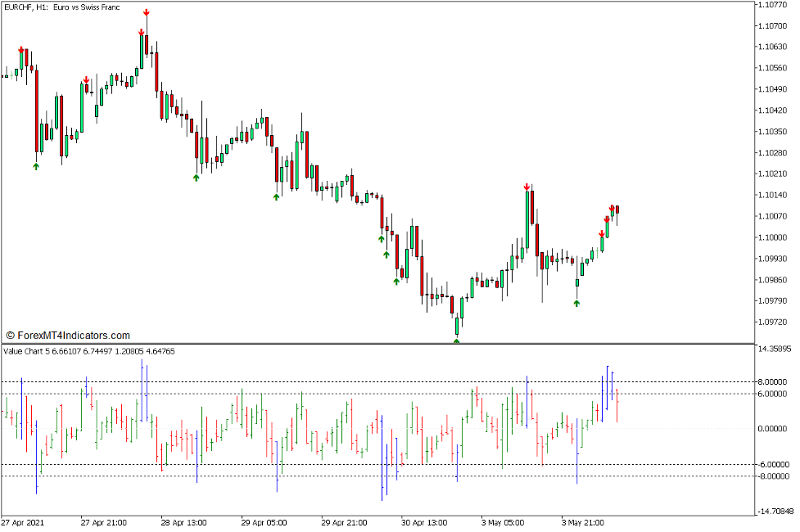
Task: Click the red sell arrow above the 3 May 05:00 spike
Action: pos(527,186)
